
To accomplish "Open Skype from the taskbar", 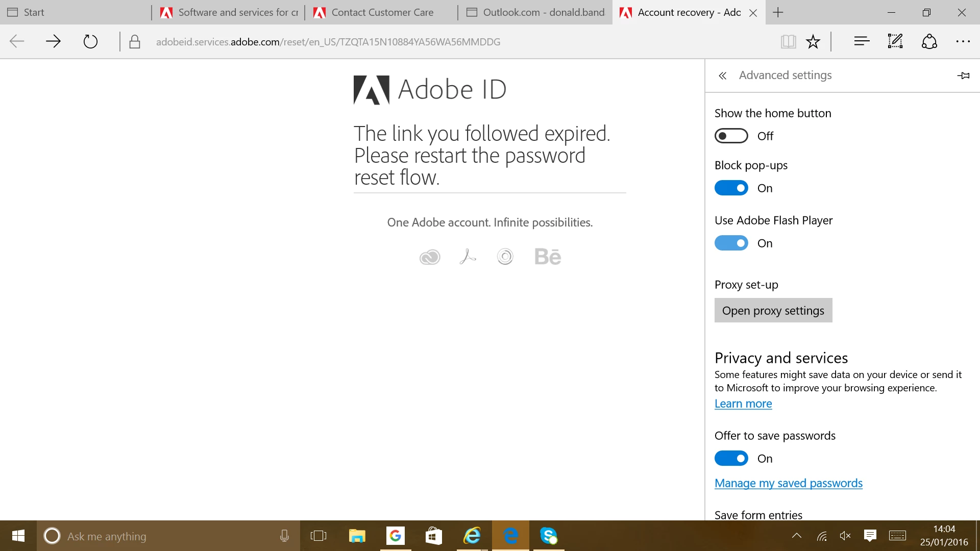I will coord(549,536).
